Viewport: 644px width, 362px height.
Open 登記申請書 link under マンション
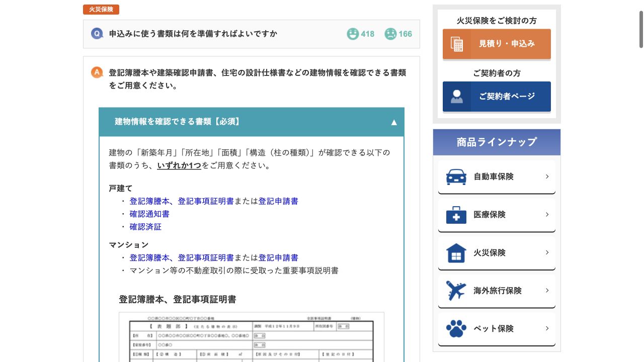coord(278,258)
